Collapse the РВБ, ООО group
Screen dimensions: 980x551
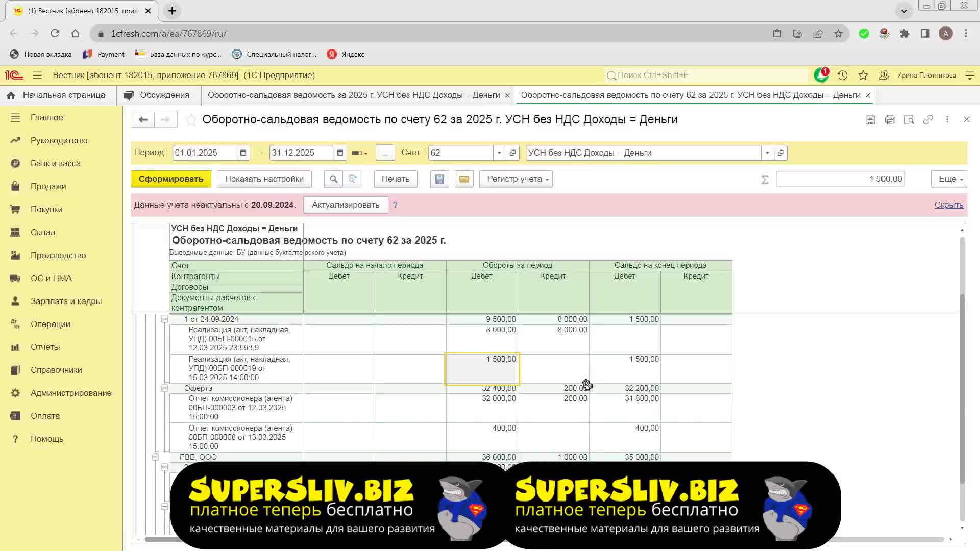pos(155,457)
